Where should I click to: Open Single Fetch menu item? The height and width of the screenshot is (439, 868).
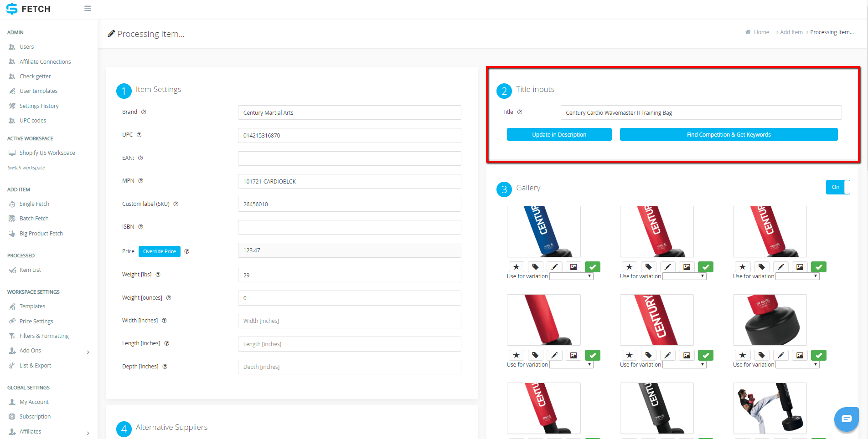click(x=34, y=204)
